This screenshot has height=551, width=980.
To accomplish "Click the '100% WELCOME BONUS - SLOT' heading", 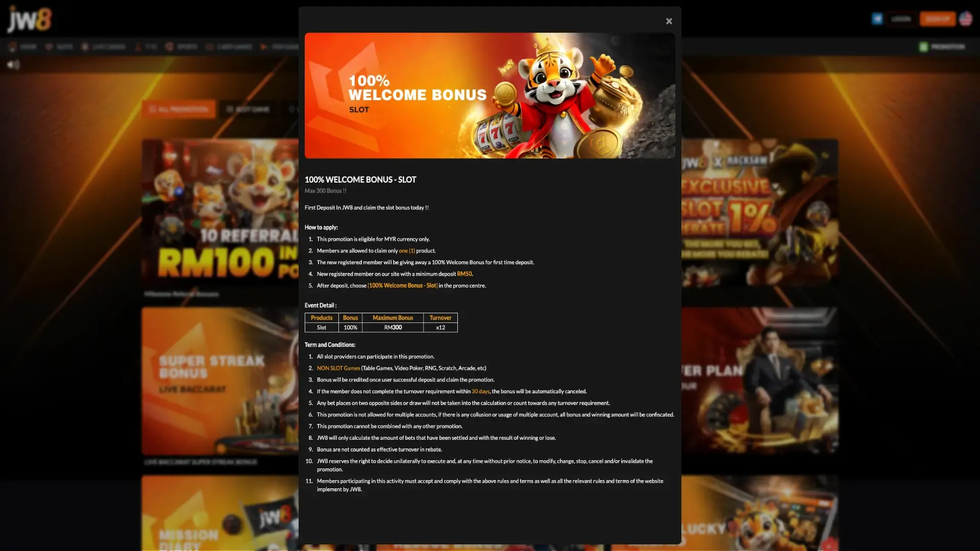I will pyautogui.click(x=360, y=180).
